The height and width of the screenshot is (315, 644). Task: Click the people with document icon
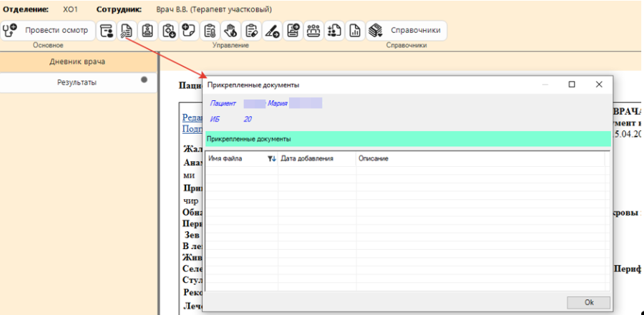tap(334, 30)
